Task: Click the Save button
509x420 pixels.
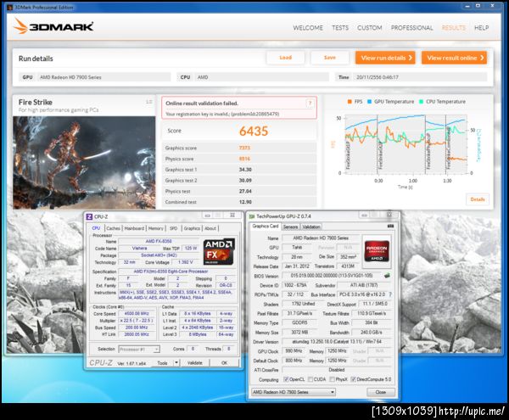Action: click(329, 58)
